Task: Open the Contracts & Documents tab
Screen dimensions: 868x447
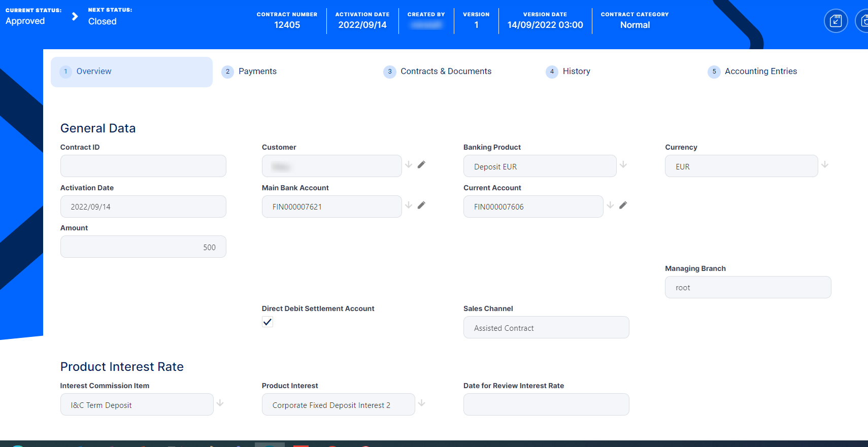Action: click(x=446, y=72)
